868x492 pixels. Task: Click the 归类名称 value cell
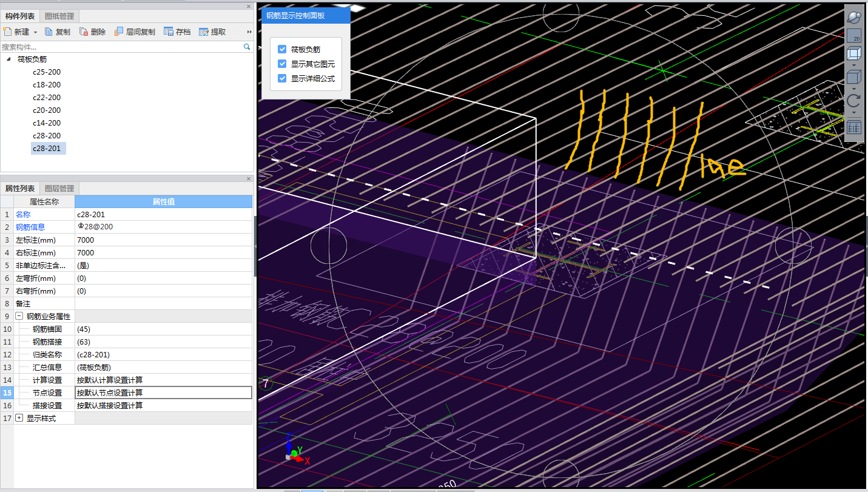(163, 354)
